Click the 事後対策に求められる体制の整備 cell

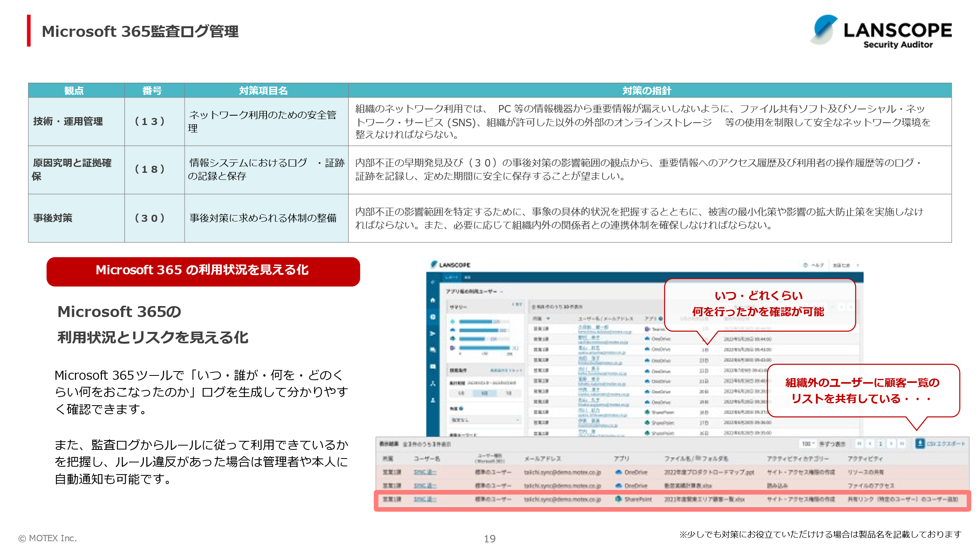click(x=266, y=218)
